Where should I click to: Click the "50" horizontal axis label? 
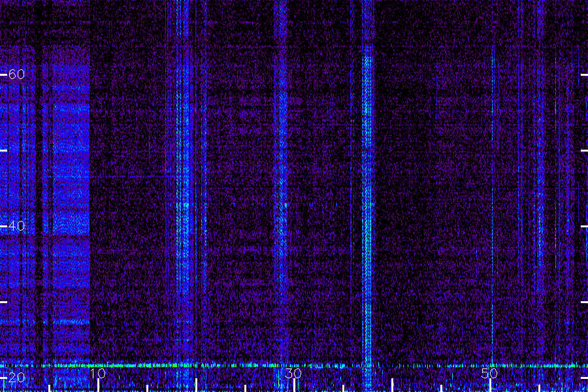(x=489, y=373)
